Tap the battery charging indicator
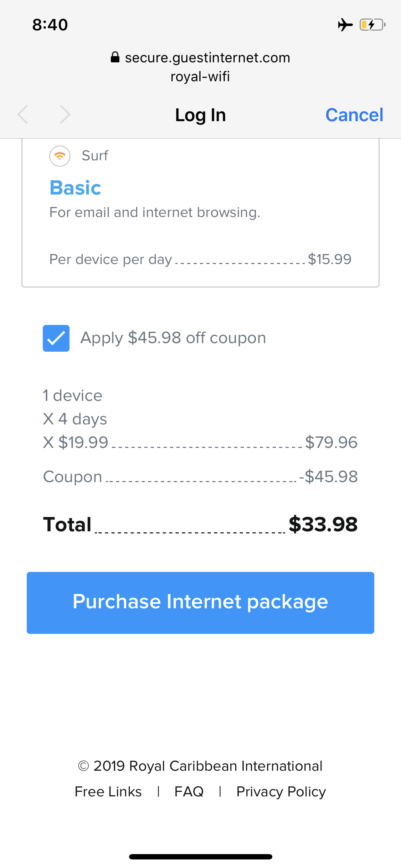This screenshot has width=401, height=868. point(372,25)
